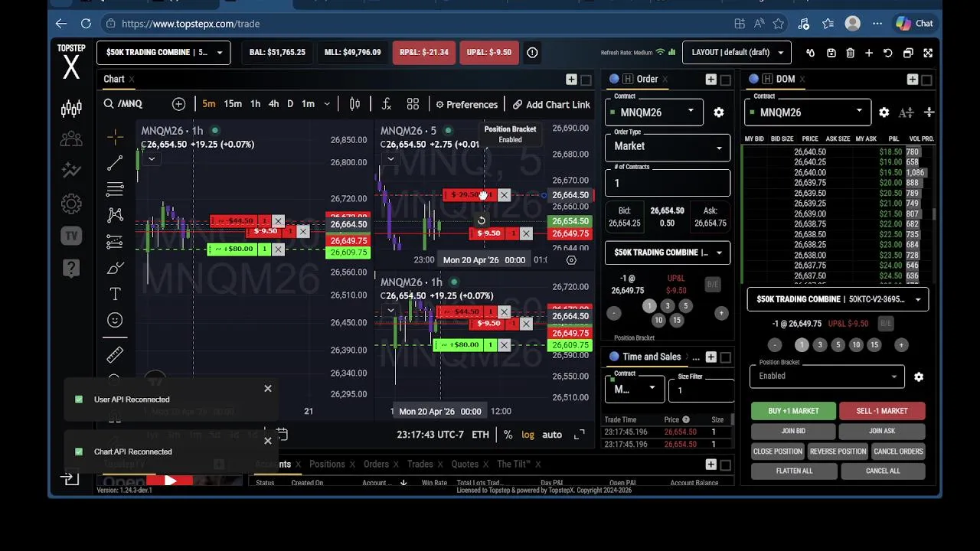Open chart candlestick style selector
The image size is (980, 551).
pos(354,104)
